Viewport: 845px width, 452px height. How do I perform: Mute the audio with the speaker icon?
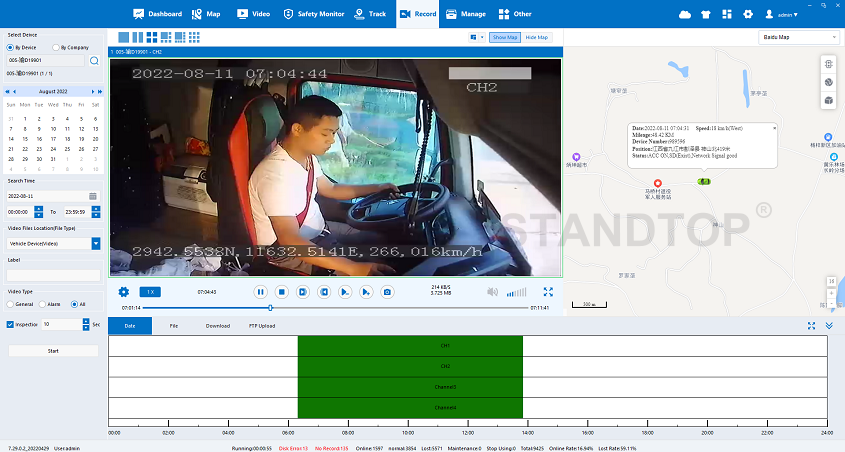tap(492, 292)
